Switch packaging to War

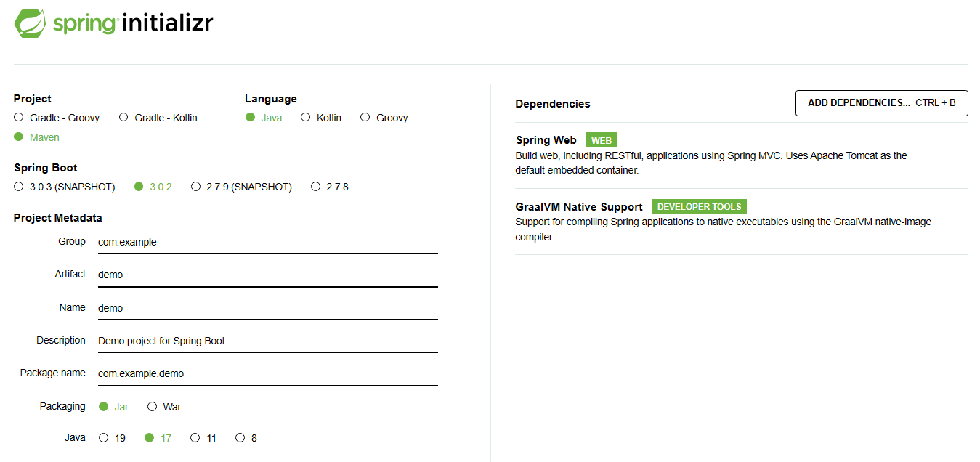point(153,407)
